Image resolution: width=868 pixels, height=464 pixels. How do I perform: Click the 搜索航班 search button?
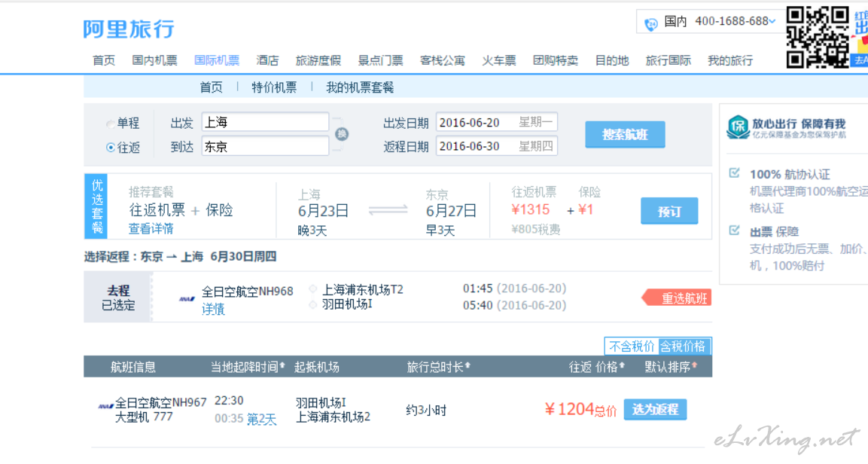[625, 134]
